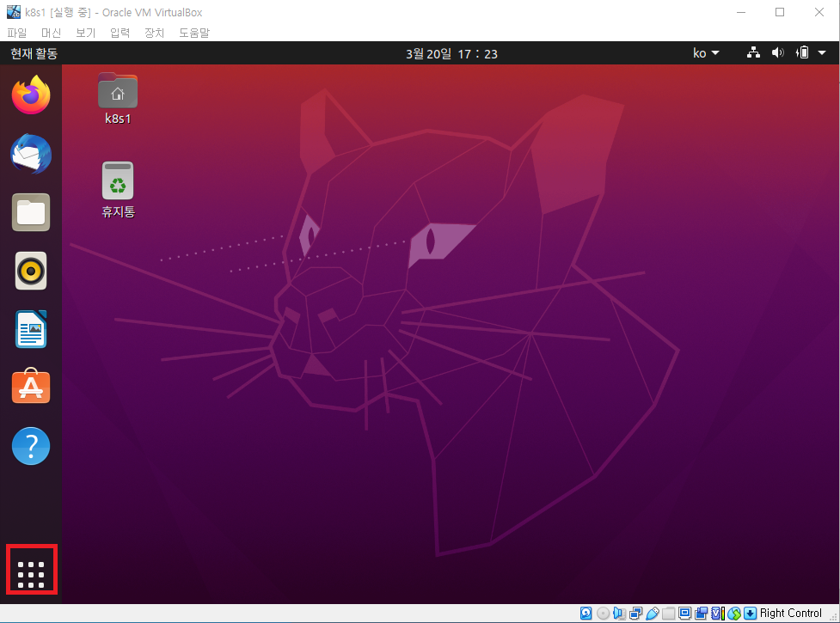This screenshot has width=840, height=623.
Task: Expand the system menu arrow in top bar
Action: click(x=822, y=52)
